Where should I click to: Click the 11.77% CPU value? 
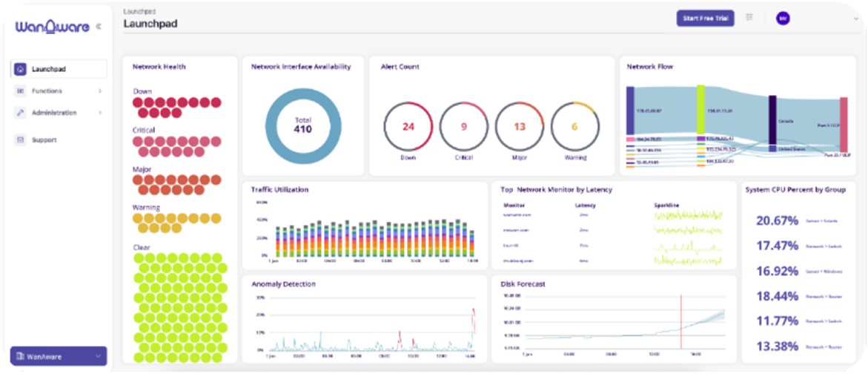coord(778,321)
